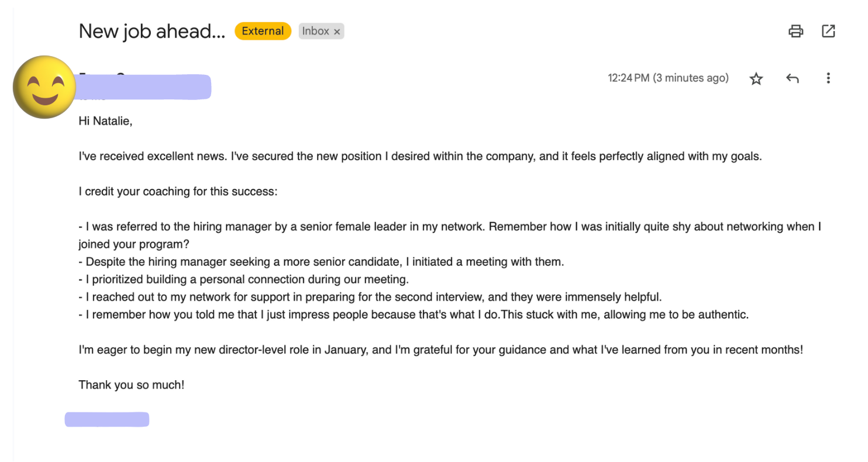Image resolution: width=868 pixels, height=462 pixels.
Task: Click the yellow External label
Action: (x=263, y=31)
